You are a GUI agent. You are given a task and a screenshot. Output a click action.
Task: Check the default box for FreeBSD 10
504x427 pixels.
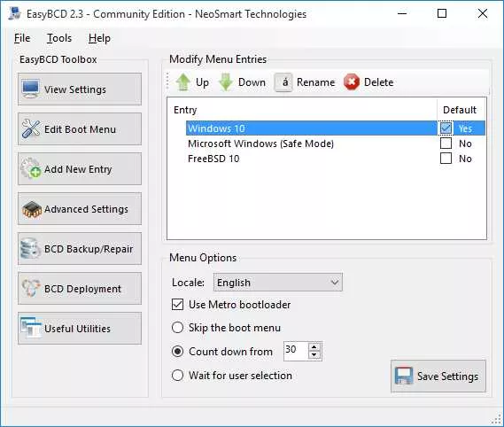[x=446, y=159]
